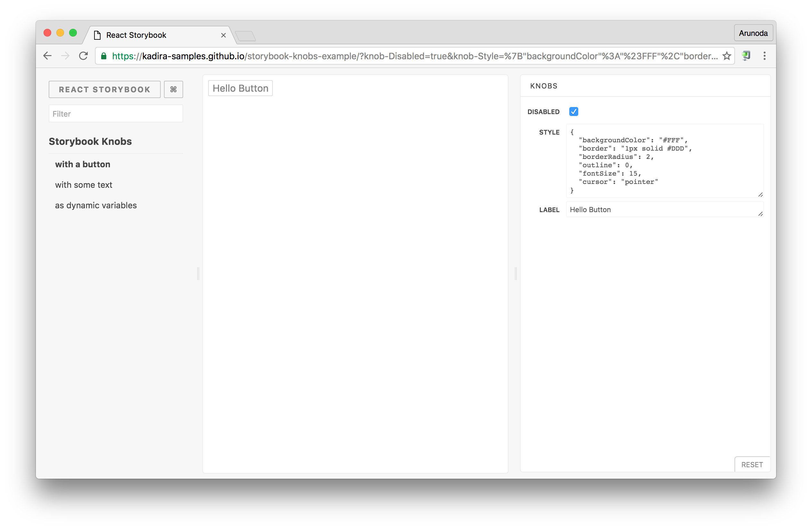Screen dimensions: 812x530
Task: Toggle the Disabled checkbox on
Action: (x=573, y=111)
